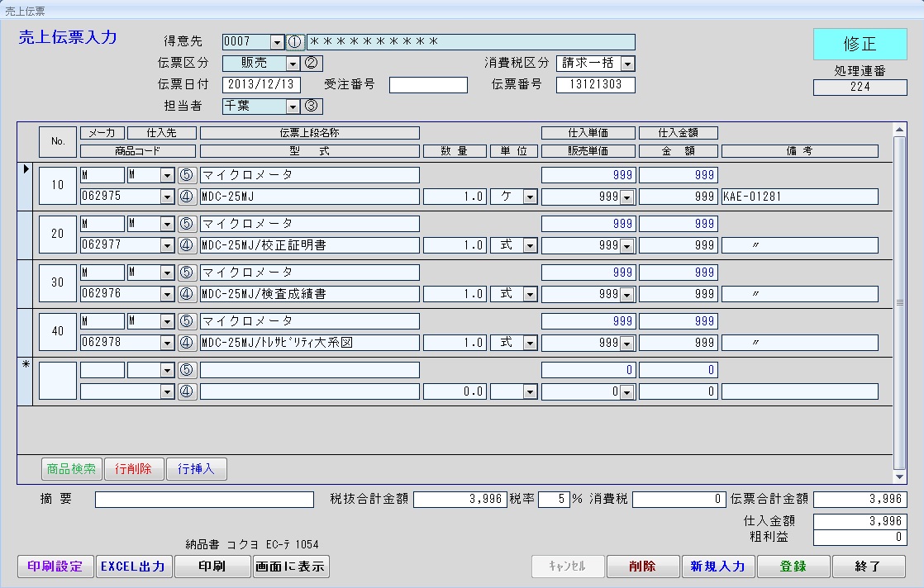The image size is (924, 588).
Task: Click the circled 2 button next to 伝票区分
Action: tap(312, 64)
